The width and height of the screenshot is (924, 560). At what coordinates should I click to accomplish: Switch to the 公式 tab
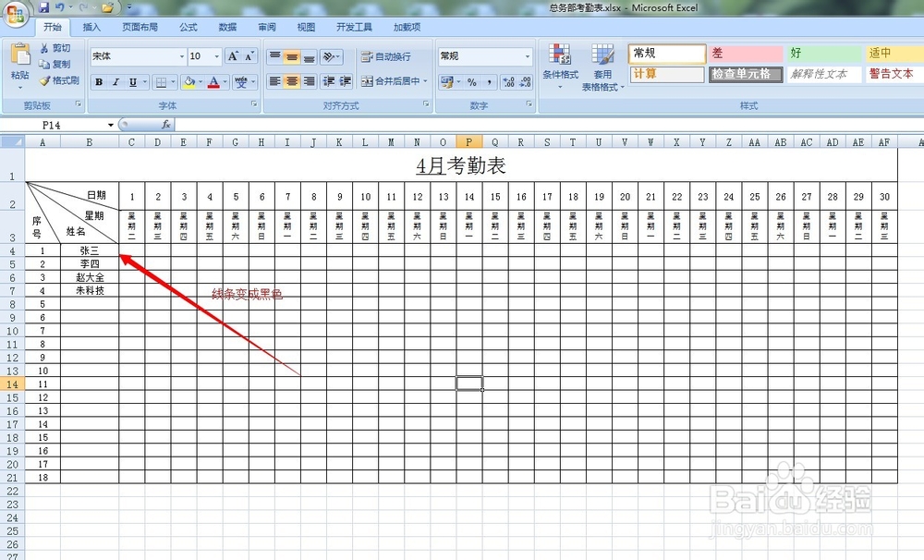pyautogui.click(x=188, y=27)
